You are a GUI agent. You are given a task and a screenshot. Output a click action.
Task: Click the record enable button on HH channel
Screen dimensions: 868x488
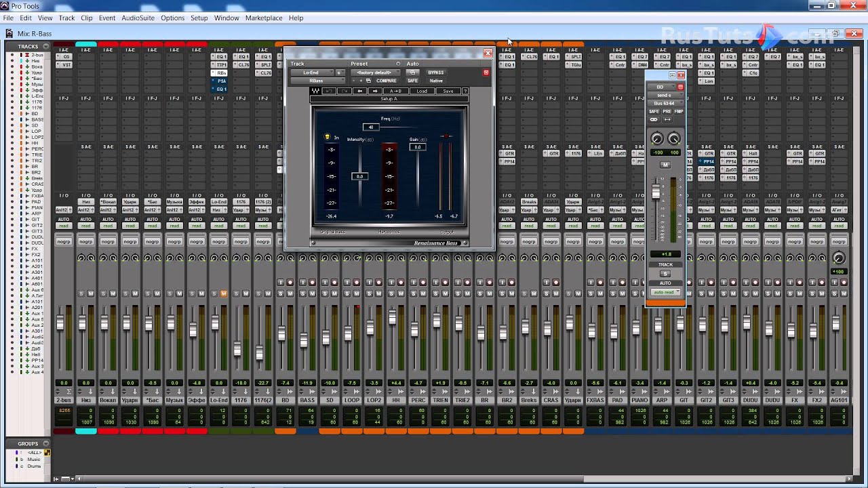(401, 282)
